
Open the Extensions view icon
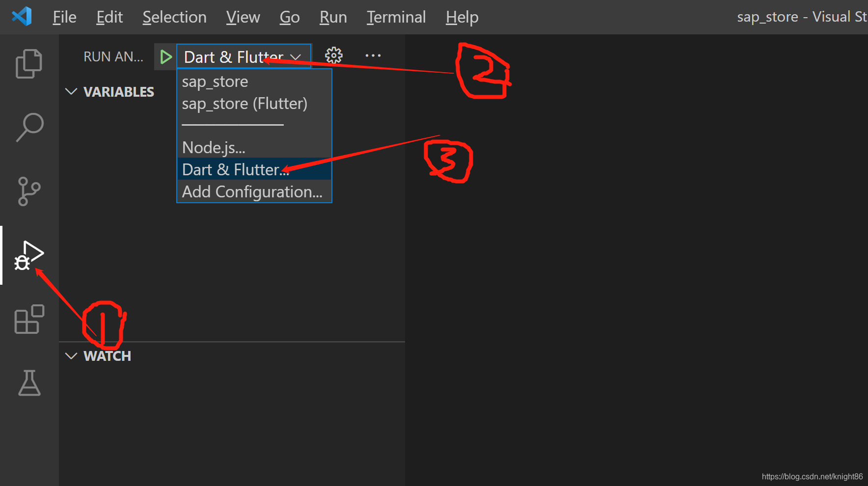coord(29,319)
